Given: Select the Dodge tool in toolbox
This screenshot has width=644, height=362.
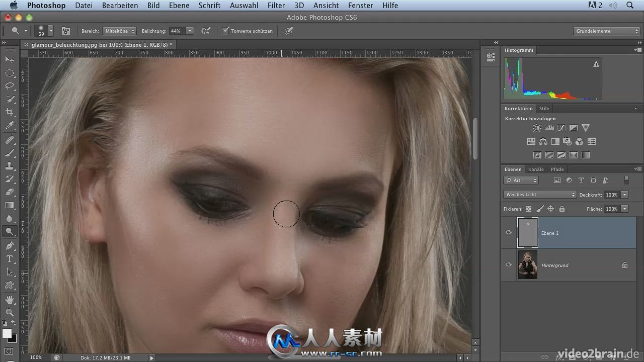Looking at the screenshot, I should click(10, 231).
